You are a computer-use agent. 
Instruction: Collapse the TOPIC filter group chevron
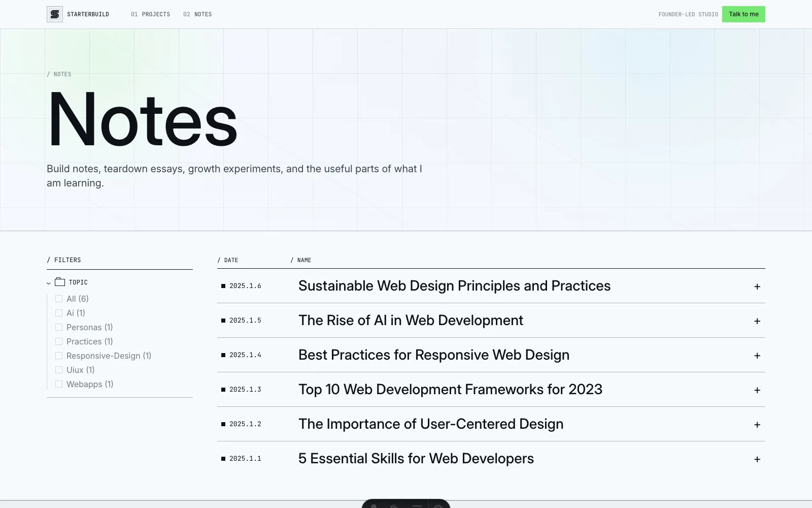tap(49, 283)
